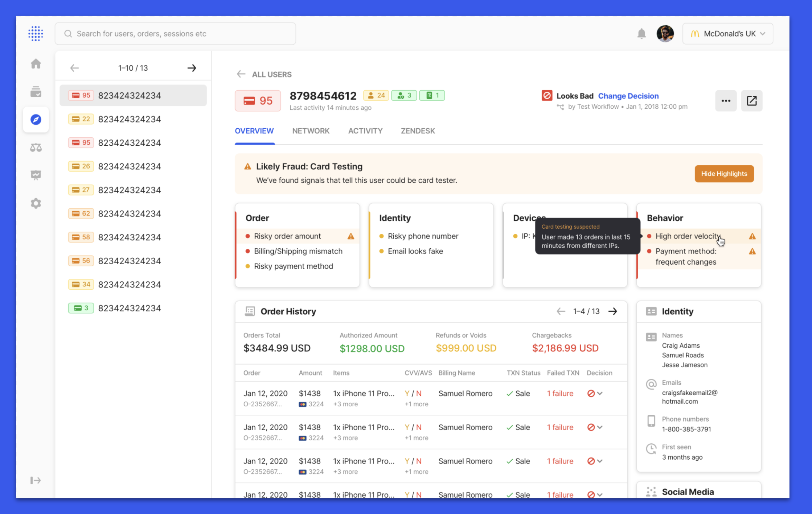
Task: Select the compass Explore sidebar icon
Action: pos(36,120)
